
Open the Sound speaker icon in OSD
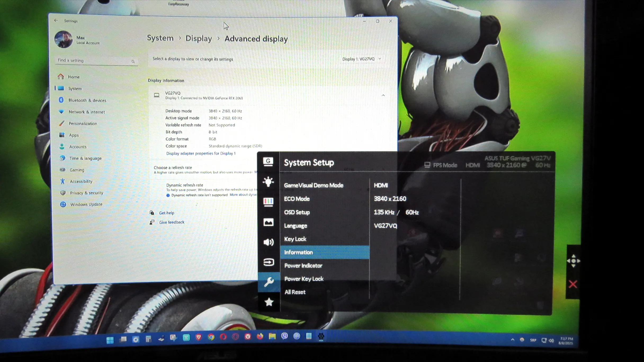(x=269, y=242)
